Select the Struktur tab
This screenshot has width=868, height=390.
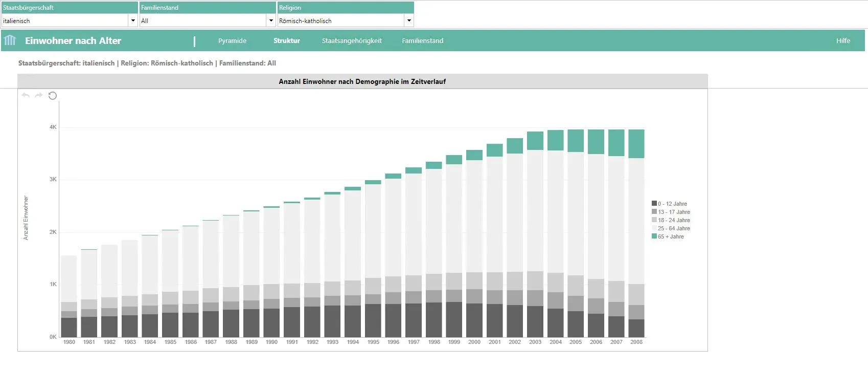click(x=286, y=41)
